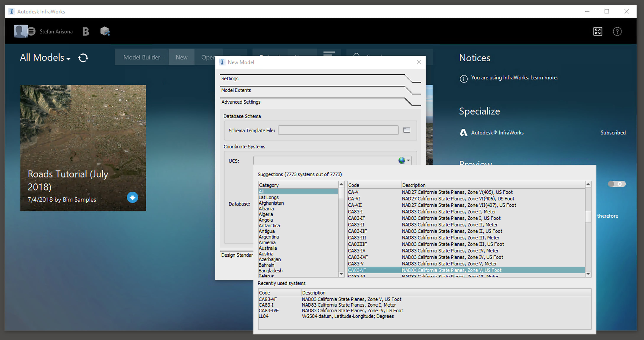
Task: Click the BIM 360 'B' icon
Action: (86, 31)
